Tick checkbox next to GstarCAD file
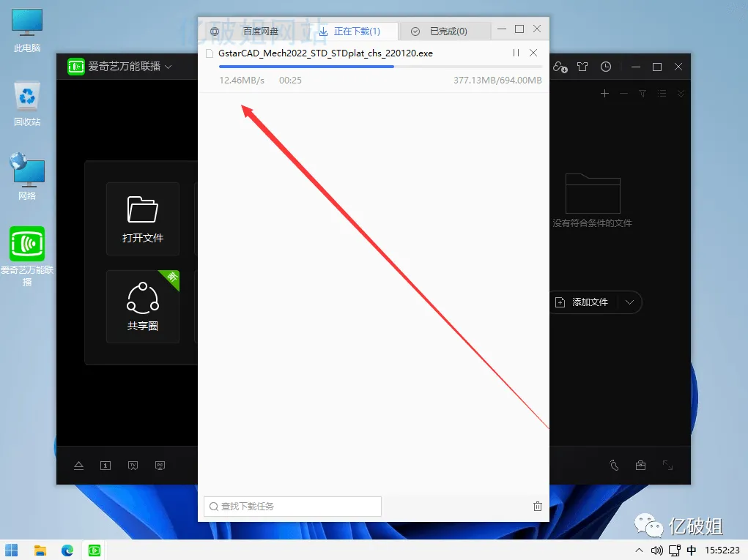Viewport: 748px width, 560px height. click(210, 53)
